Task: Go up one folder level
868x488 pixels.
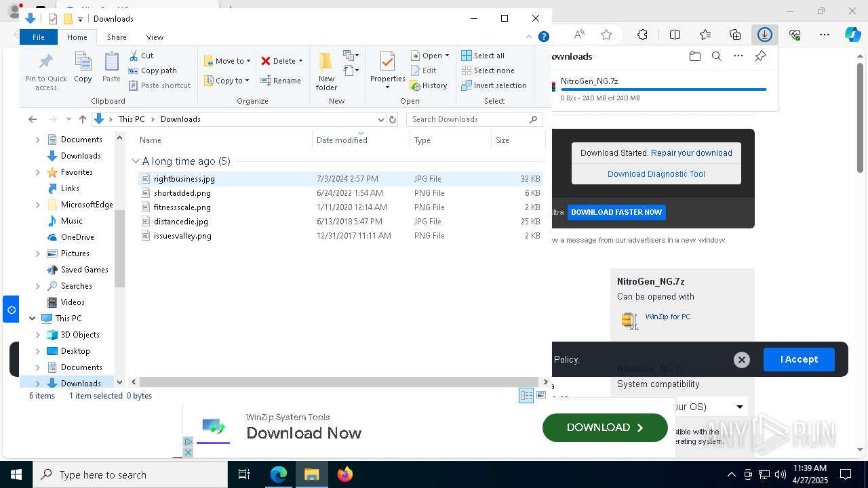Action: [83, 119]
